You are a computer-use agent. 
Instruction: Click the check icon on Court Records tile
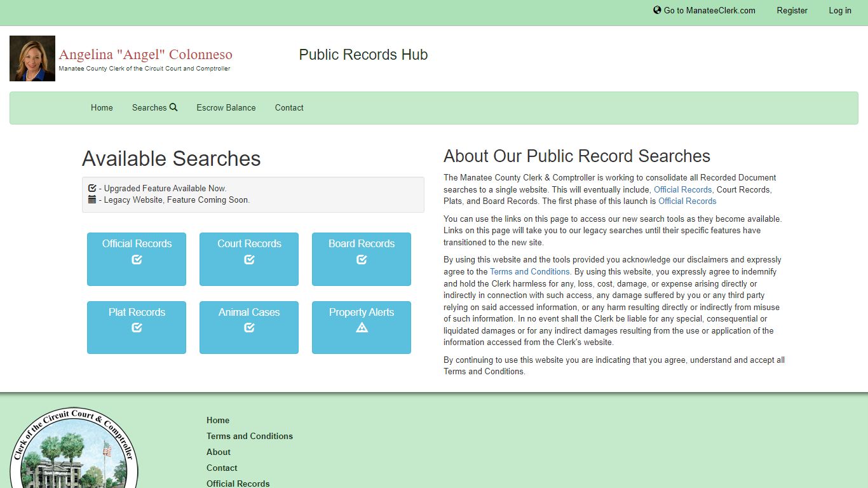coord(249,259)
